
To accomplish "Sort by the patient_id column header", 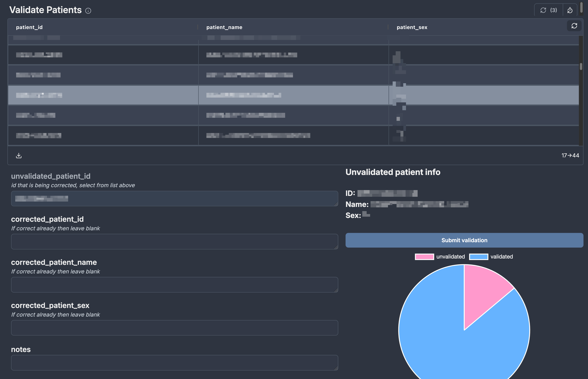I will [x=29, y=27].
